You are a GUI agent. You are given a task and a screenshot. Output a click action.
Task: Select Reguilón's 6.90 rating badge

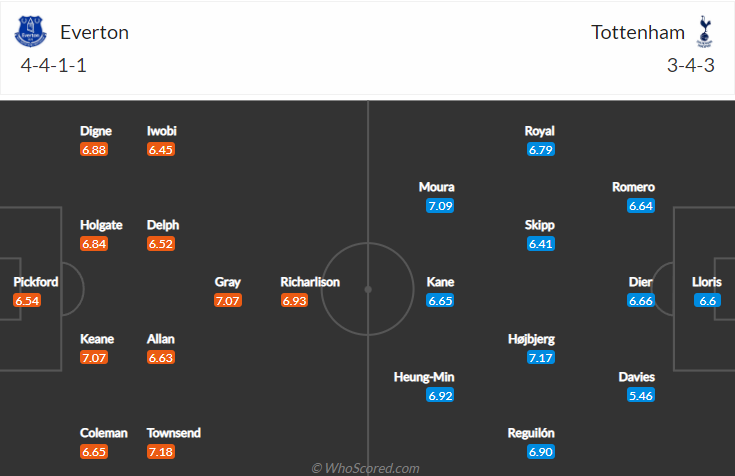(x=540, y=452)
